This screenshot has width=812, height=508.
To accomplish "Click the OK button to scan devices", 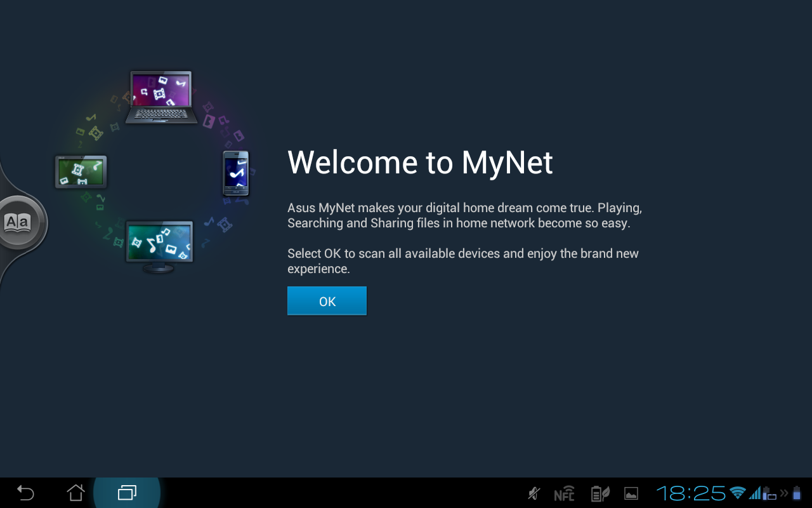I will click(x=327, y=301).
